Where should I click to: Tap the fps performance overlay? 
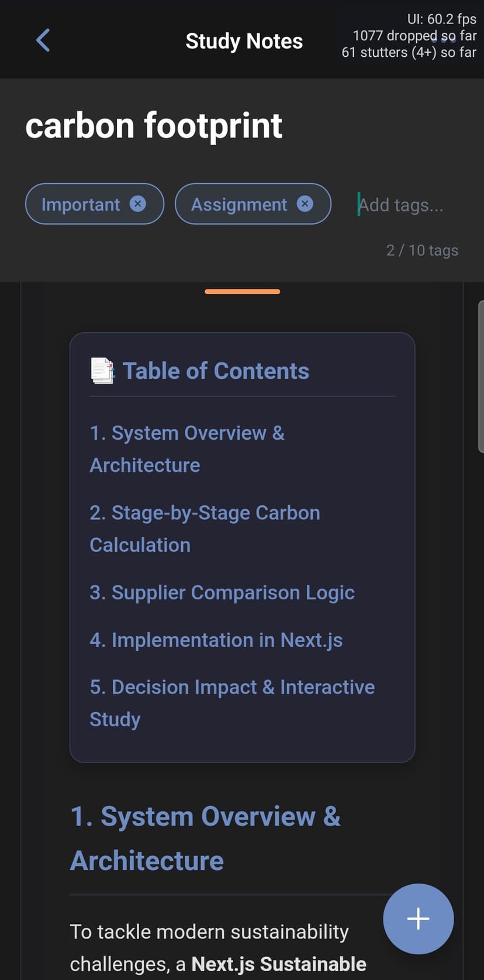[409, 36]
